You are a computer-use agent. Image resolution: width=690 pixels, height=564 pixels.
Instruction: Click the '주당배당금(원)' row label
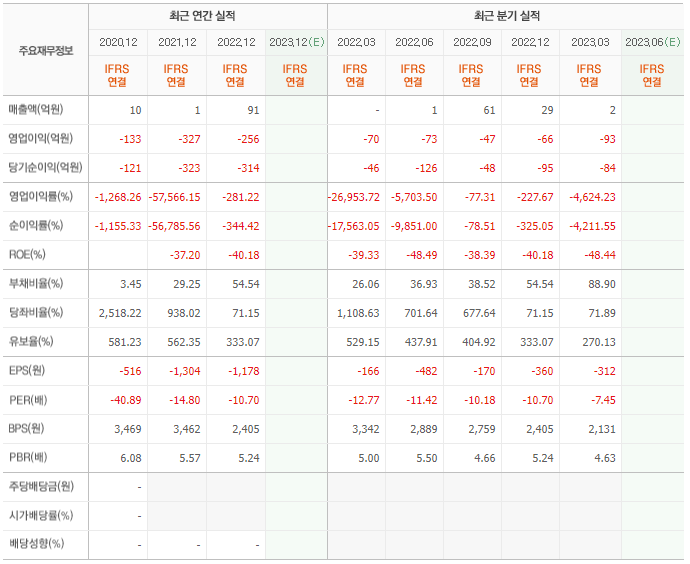pyautogui.click(x=41, y=487)
